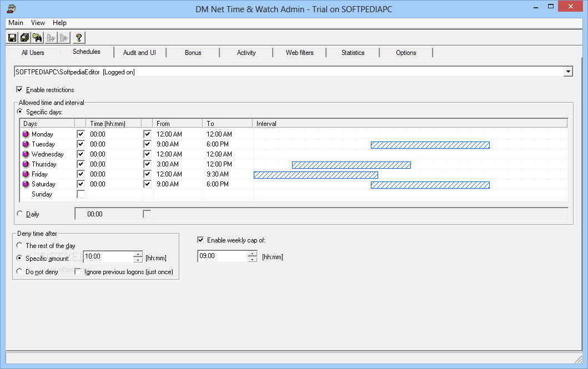
Task: Click the Time (hh:mm) column header
Action: (114, 123)
